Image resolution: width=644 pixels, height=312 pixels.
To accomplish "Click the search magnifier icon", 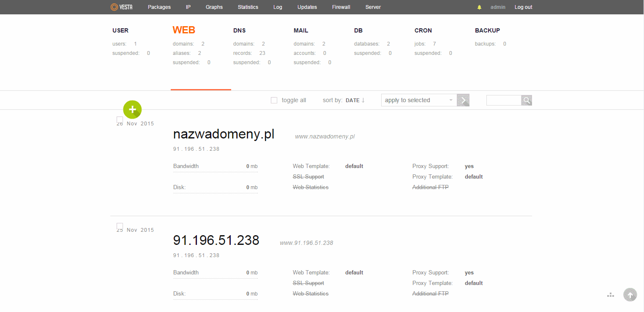I will 527,100.
